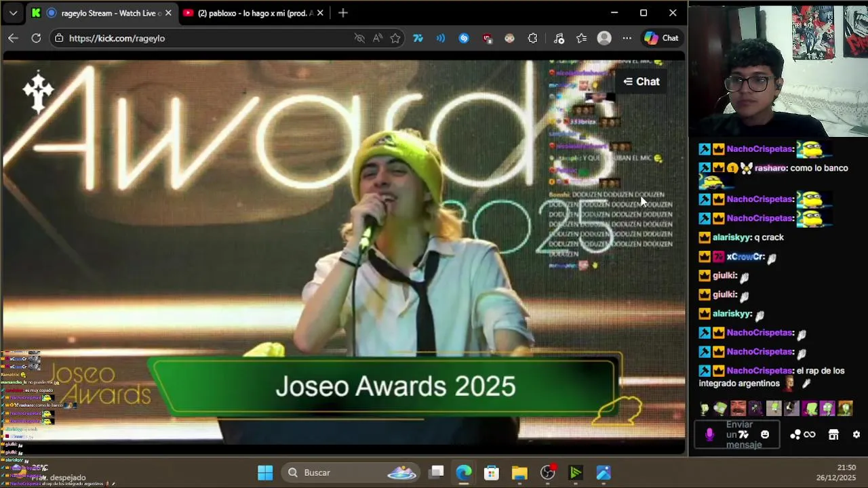Open File Explorer from taskbar

(519, 472)
